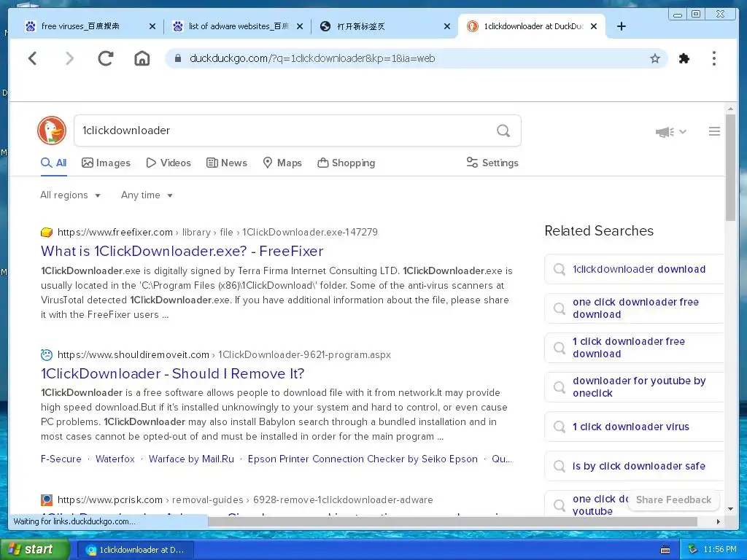The height and width of the screenshot is (560, 747).
Task: Expand the Any time dropdown
Action: tap(147, 195)
